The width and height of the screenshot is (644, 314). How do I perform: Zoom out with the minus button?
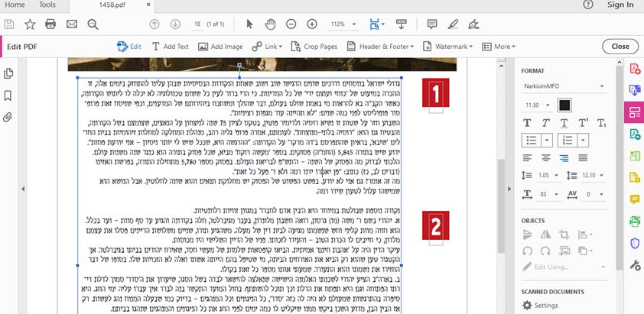[x=291, y=24]
